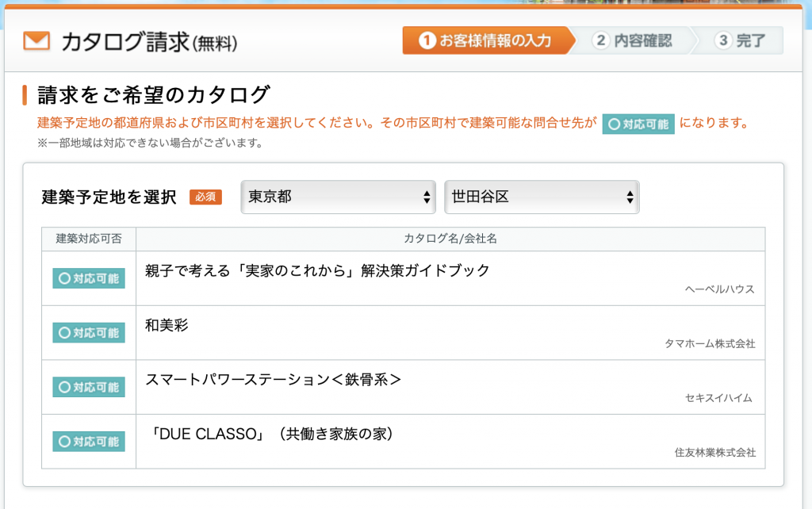Select step 2 内容確認

click(x=633, y=40)
